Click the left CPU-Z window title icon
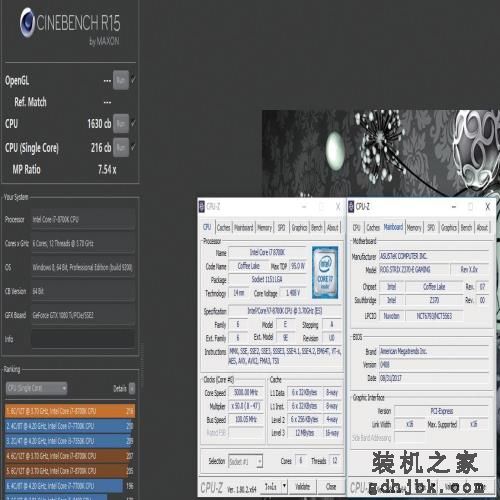Image resolution: width=500 pixels, height=500 pixels. (201, 207)
